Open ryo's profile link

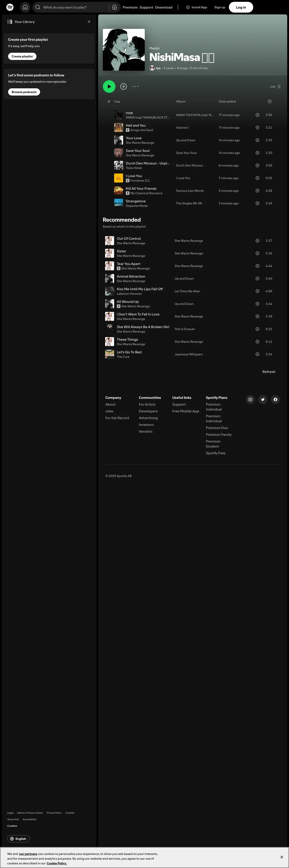[158, 68]
